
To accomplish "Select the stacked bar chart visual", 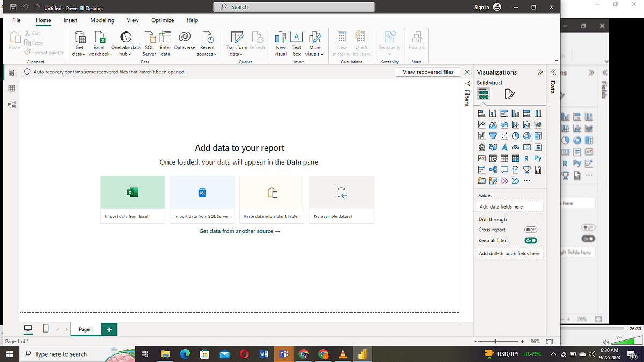I will (x=481, y=113).
